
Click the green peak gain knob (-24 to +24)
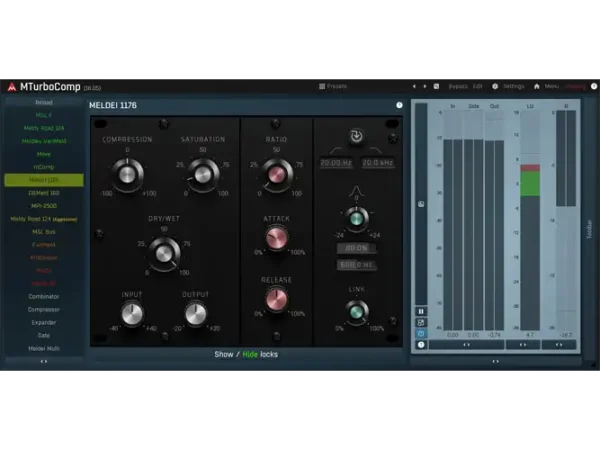(356, 219)
